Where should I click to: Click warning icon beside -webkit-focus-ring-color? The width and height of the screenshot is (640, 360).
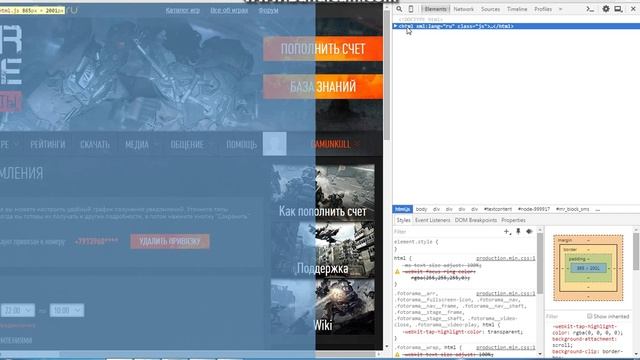[397, 271]
